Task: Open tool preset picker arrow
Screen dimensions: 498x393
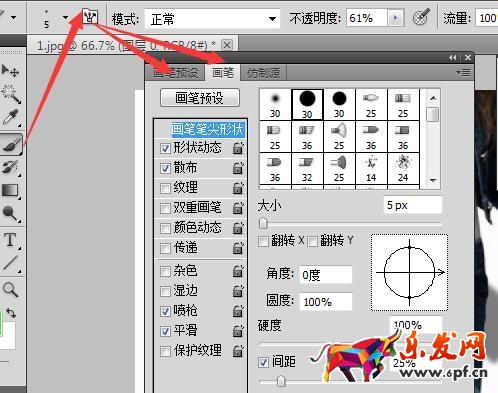Action: click(x=14, y=17)
